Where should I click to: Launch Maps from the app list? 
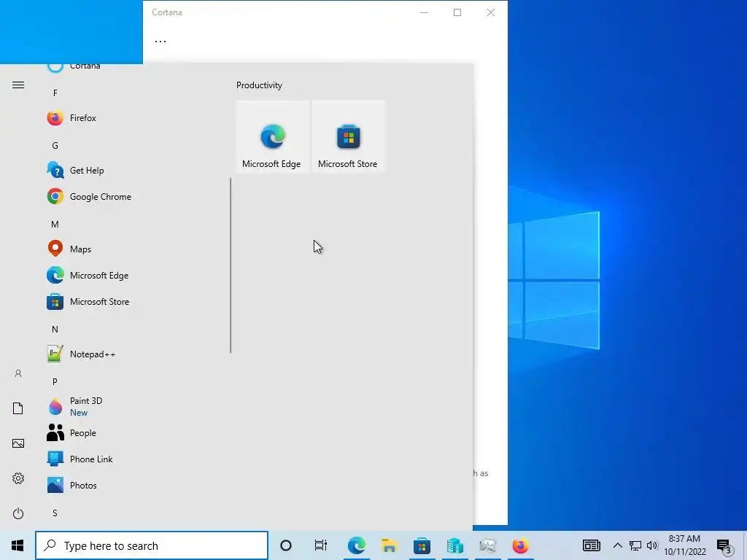coord(128,249)
